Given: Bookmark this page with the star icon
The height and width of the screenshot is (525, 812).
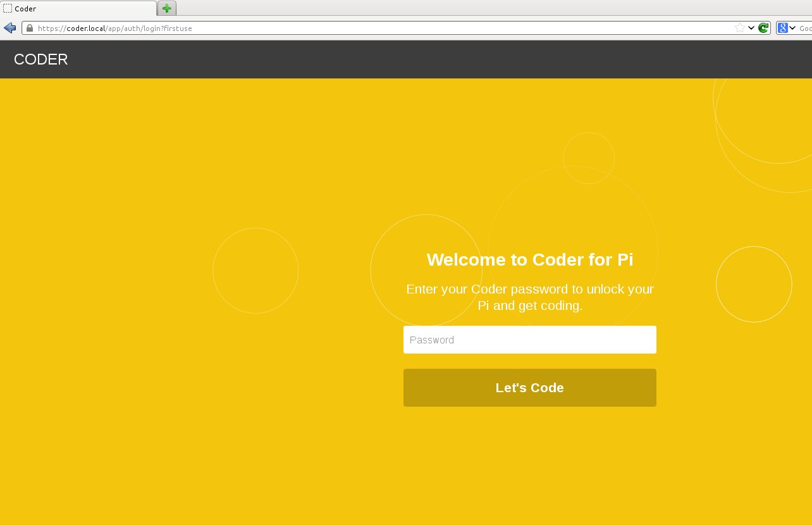Looking at the screenshot, I should pyautogui.click(x=740, y=28).
